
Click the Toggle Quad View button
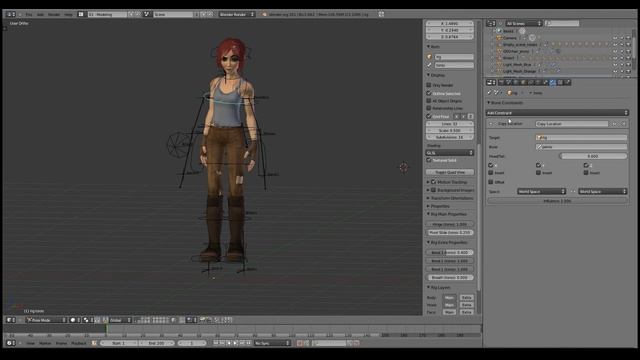pos(450,172)
